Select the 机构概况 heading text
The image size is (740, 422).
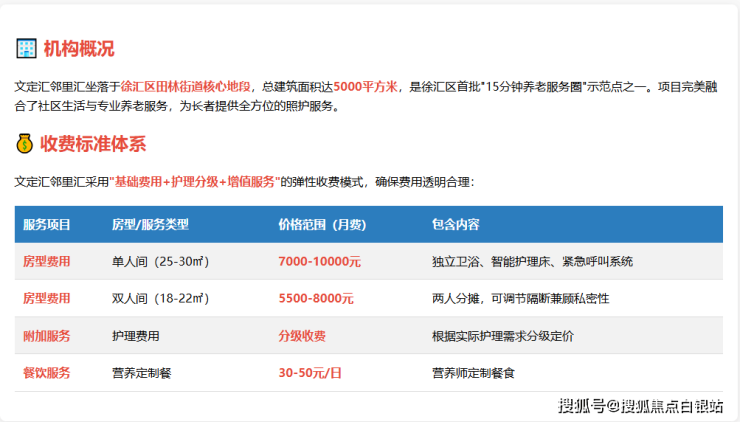[x=79, y=48]
